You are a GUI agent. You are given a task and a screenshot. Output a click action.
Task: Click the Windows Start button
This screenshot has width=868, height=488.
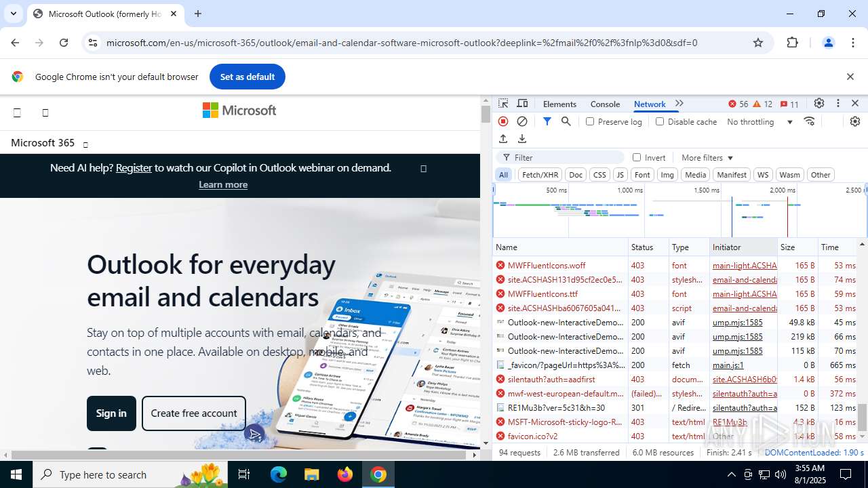click(16, 474)
